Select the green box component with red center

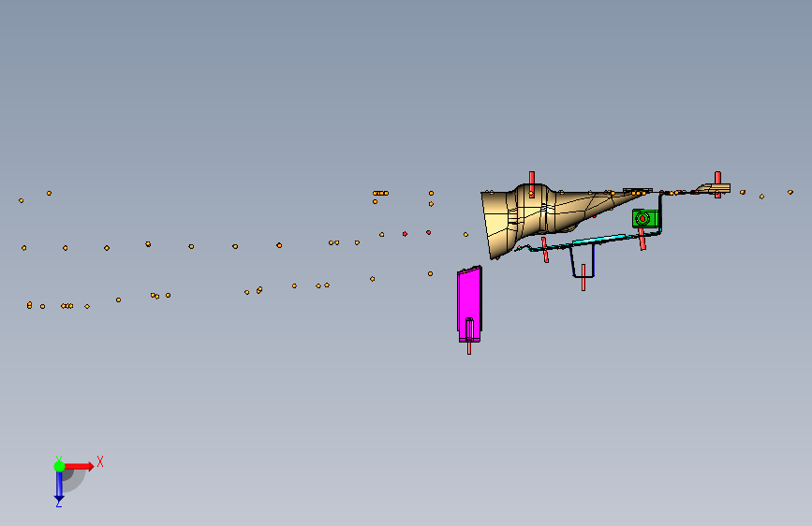(644, 218)
